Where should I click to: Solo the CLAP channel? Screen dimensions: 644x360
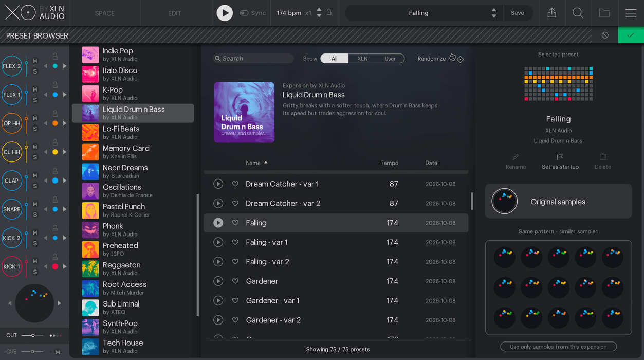pyautogui.click(x=35, y=186)
